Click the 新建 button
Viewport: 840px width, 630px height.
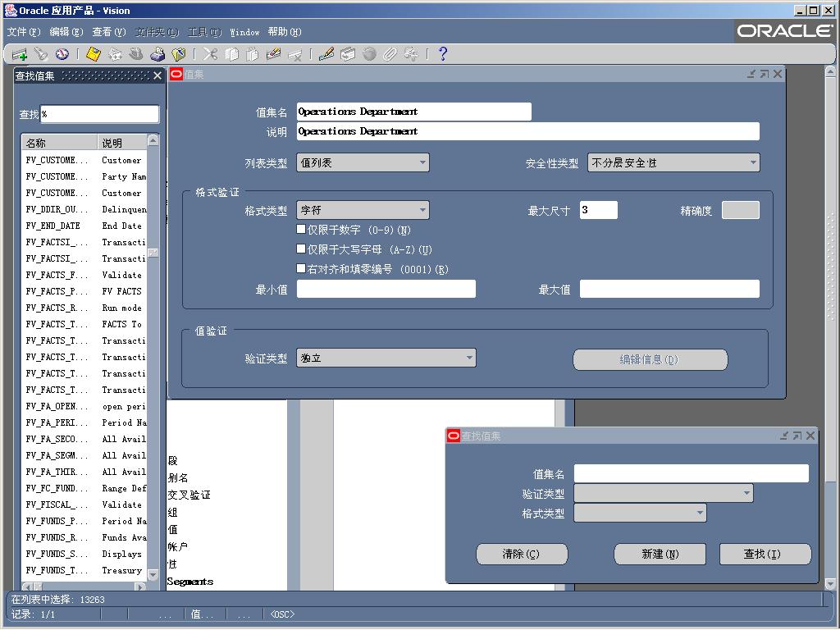pyautogui.click(x=660, y=554)
